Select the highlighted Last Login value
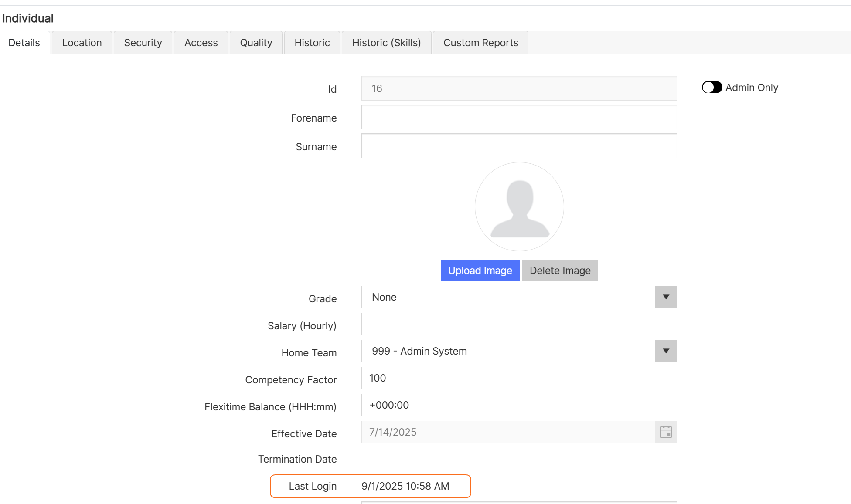 tap(405, 486)
